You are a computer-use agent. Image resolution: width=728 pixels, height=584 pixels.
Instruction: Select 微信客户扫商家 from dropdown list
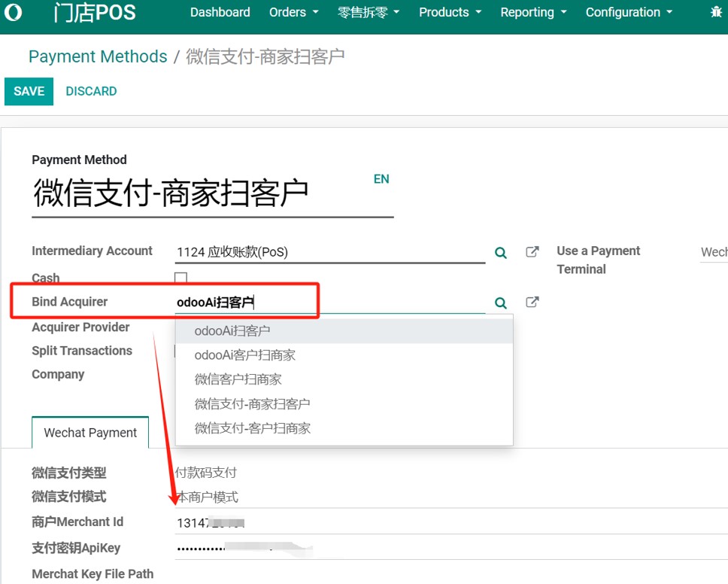[x=344, y=379]
